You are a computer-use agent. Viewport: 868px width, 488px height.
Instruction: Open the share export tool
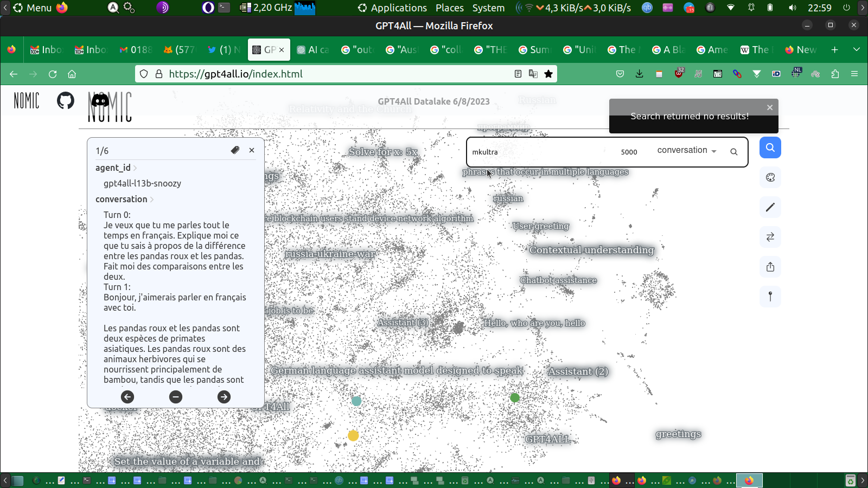coord(770,267)
